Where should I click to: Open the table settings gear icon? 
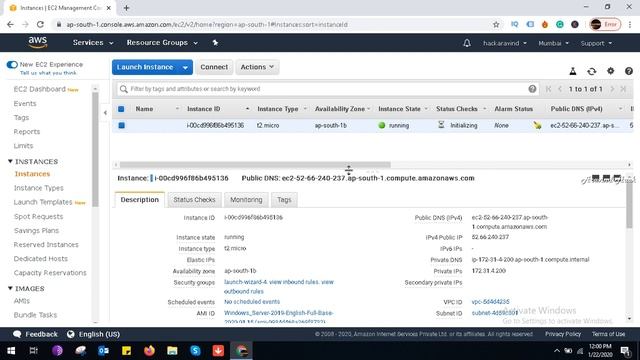(x=610, y=71)
